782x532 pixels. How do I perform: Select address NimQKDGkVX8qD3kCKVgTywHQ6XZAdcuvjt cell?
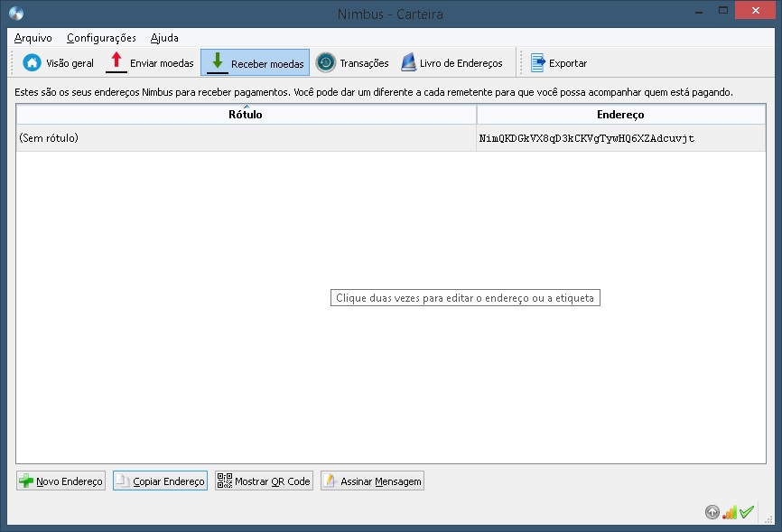621,138
